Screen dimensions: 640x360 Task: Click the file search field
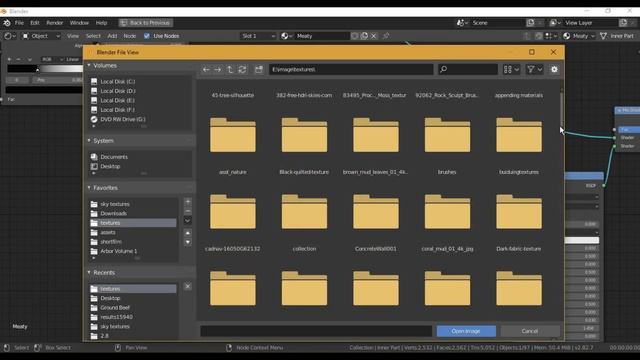click(468, 70)
